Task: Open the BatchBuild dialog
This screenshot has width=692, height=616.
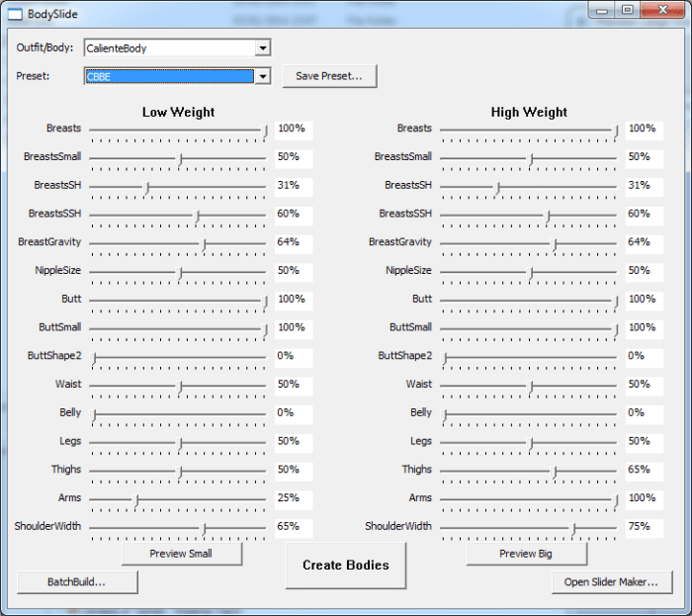Action: point(77,582)
